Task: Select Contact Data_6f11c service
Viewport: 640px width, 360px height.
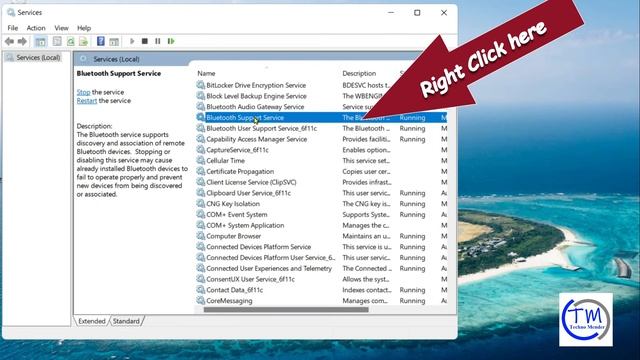Action: 235,290
